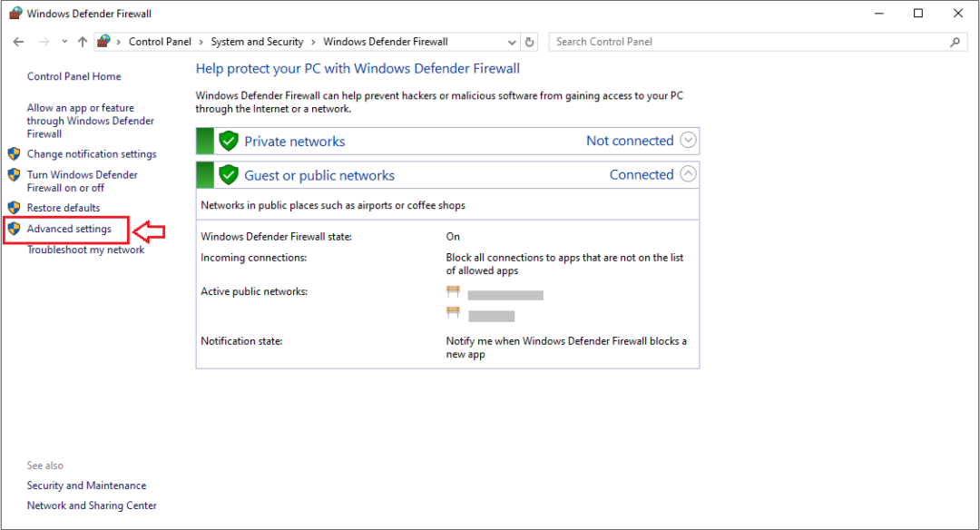Select System and Security in the breadcrumb

pyautogui.click(x=257, y=42)
